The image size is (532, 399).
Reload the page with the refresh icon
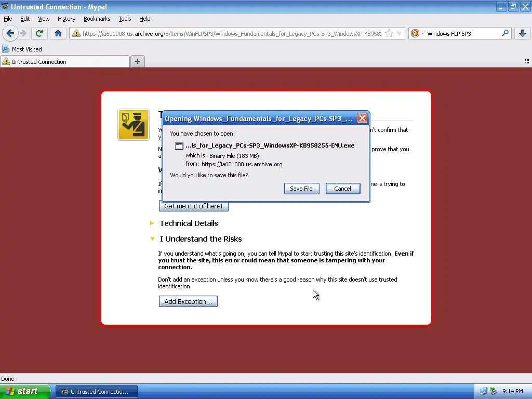pyautogui.click(x=39, y=33)
